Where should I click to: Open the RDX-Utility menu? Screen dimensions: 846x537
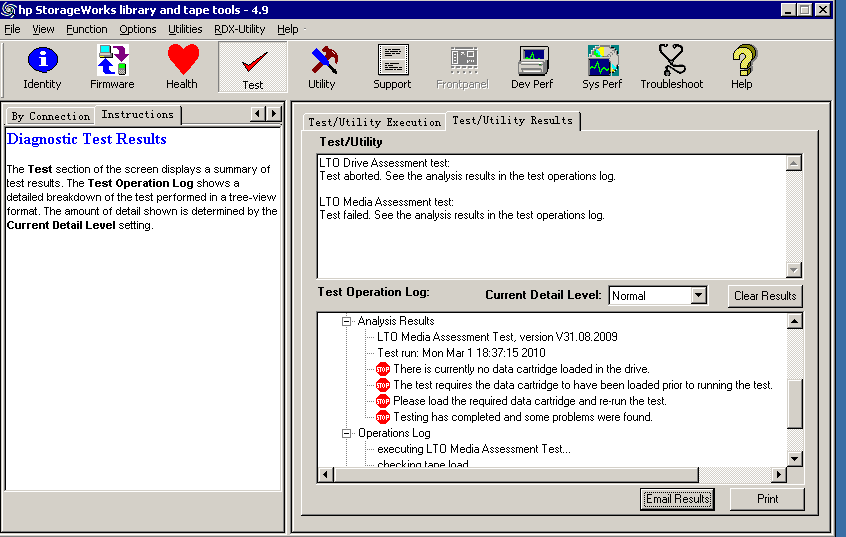coord(240,29)
